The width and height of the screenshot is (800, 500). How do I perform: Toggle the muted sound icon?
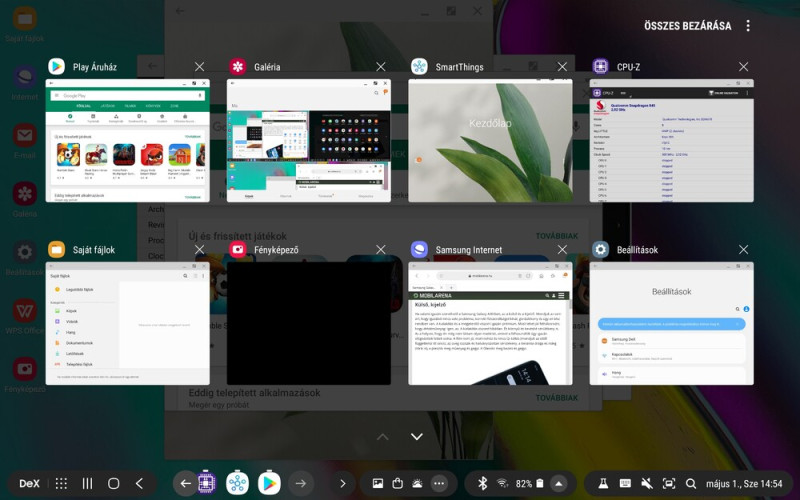647,483
